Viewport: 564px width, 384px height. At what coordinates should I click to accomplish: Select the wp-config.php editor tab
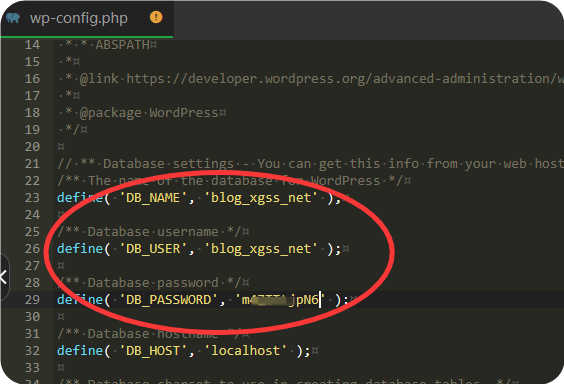click(x=87, y=18)
